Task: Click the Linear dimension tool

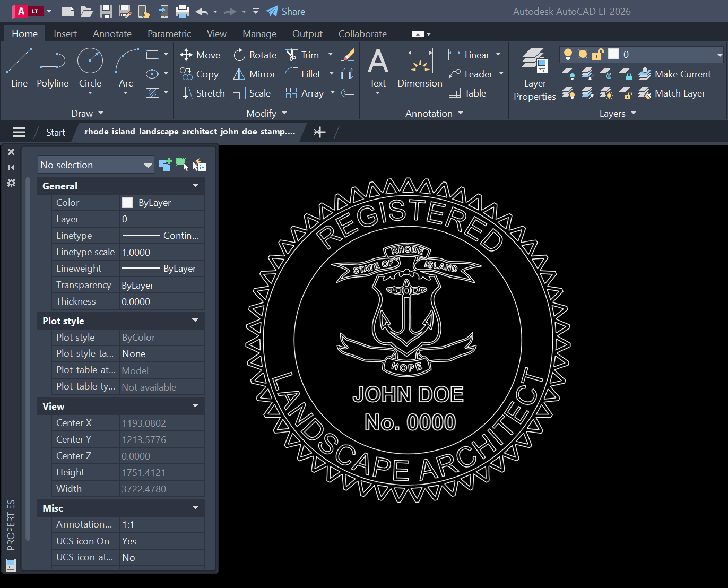Action: point(469,55)
